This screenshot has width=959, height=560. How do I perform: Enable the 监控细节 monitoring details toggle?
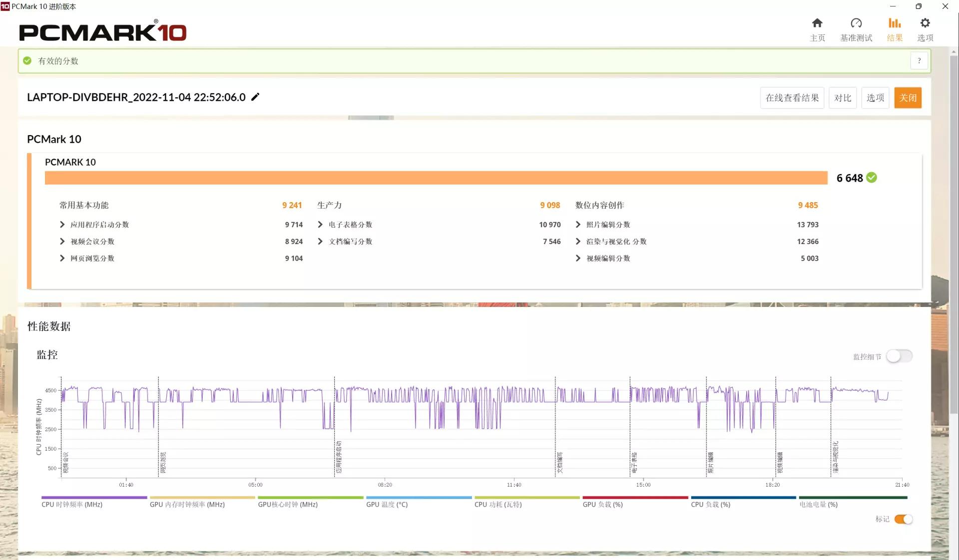(899, 356)
